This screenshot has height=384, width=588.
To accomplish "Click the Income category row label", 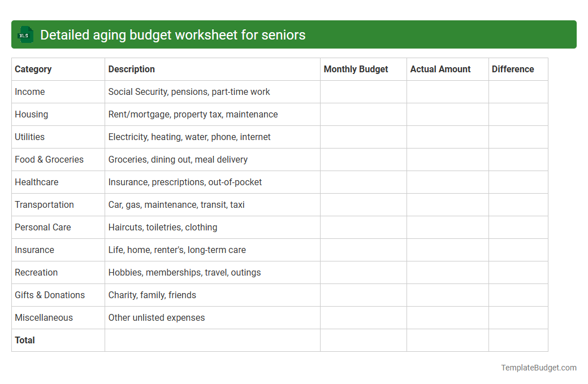I will pos(30,91).
